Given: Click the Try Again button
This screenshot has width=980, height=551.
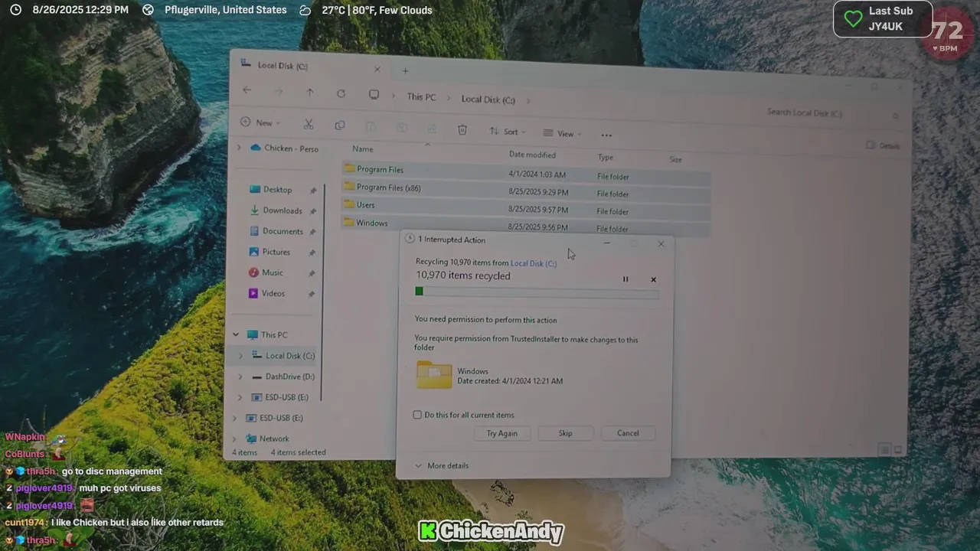Looking at the screenshot, I should [502, 433].
